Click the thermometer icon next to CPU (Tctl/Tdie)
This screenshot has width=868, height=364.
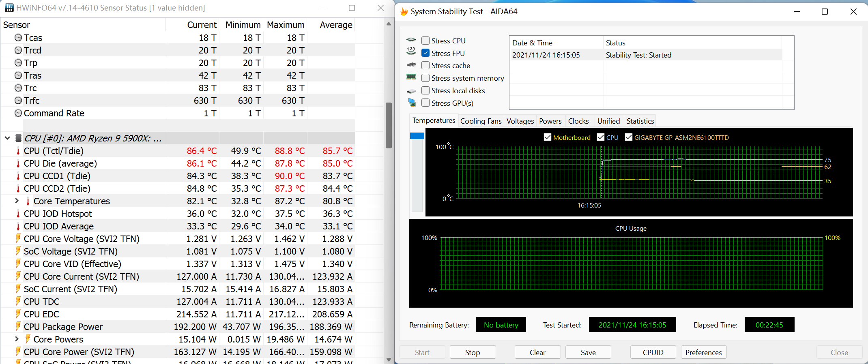[18, 151]
